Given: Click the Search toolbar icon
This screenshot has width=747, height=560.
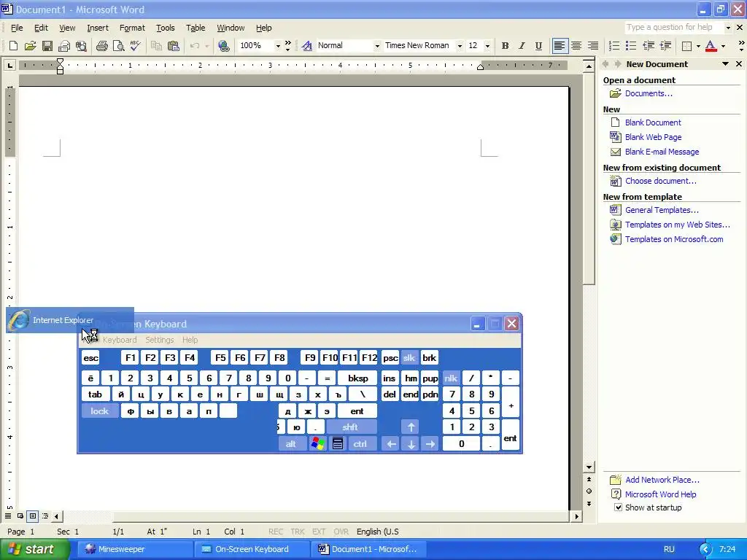Looking at the screenshot, I should pos(81,46).
